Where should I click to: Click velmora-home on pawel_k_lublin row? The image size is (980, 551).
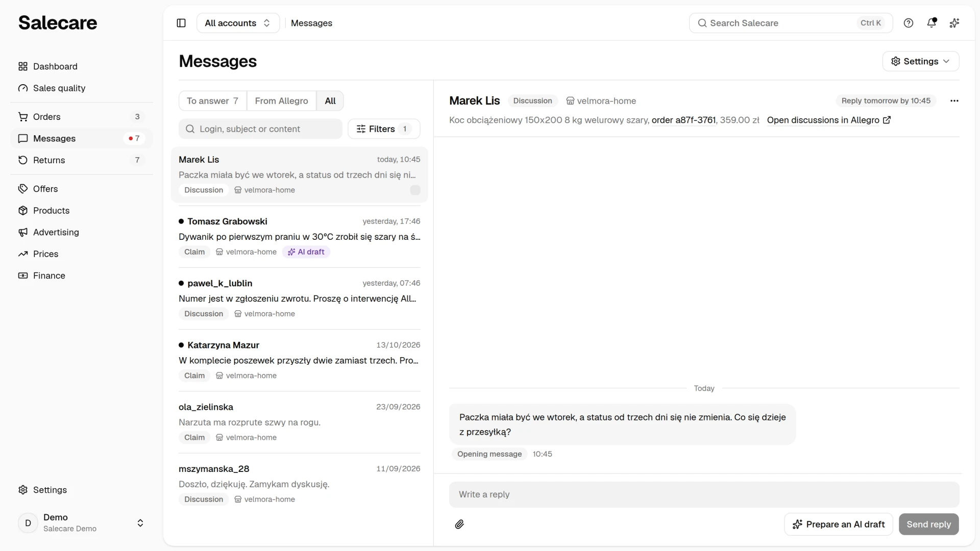[265, 314]
